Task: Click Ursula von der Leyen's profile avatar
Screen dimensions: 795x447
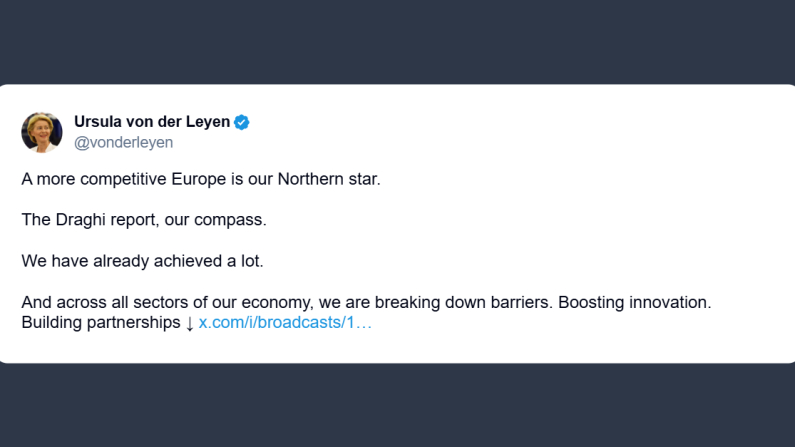Action: point(42,132)
